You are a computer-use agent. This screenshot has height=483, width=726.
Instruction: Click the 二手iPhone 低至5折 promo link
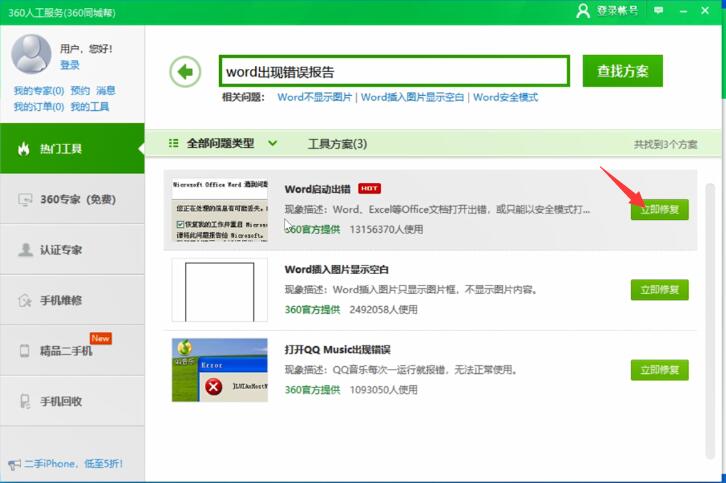74,464
